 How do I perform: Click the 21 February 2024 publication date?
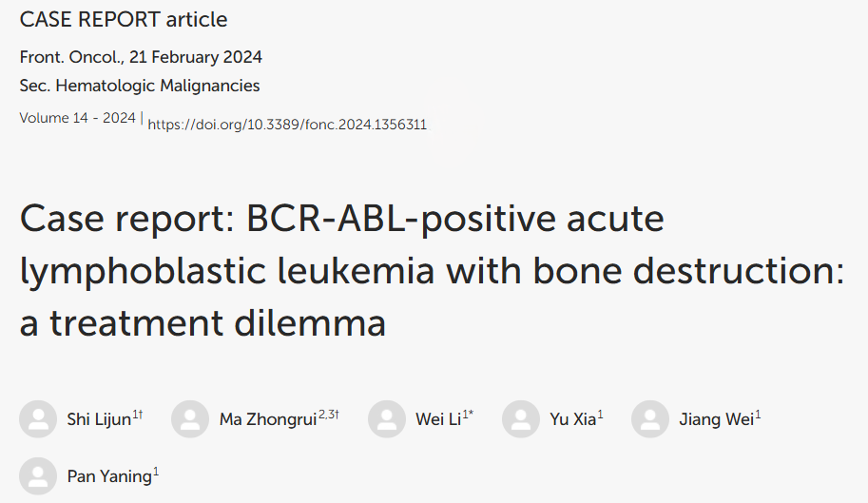pyautogui.click(x=196, y=57)
